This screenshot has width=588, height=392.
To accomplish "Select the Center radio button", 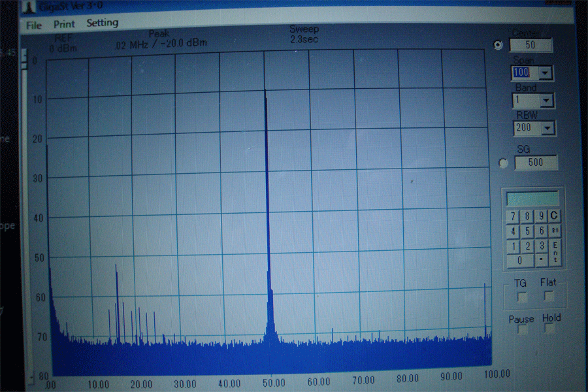I will [499, 45].
